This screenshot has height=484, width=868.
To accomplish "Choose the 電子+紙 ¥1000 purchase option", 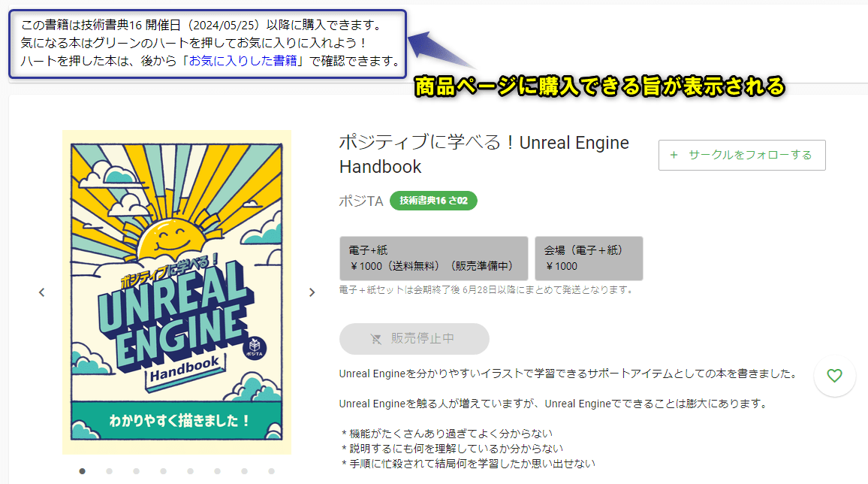I will pos(433,259).
